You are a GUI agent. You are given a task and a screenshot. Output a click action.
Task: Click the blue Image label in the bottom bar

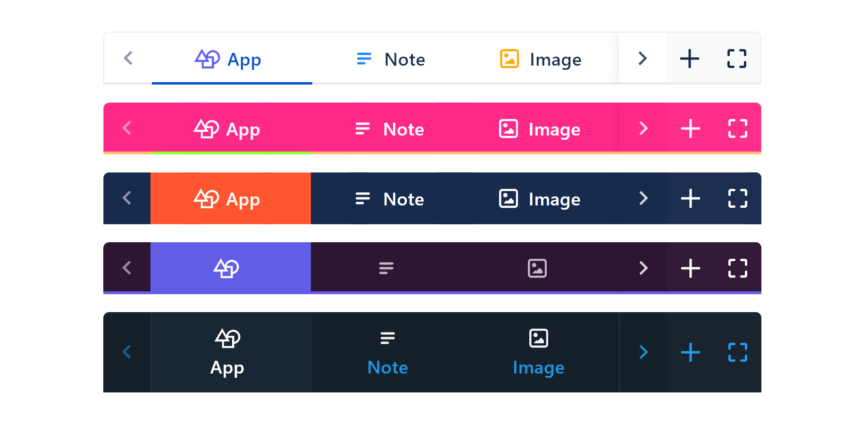click(x=538, y=367)
